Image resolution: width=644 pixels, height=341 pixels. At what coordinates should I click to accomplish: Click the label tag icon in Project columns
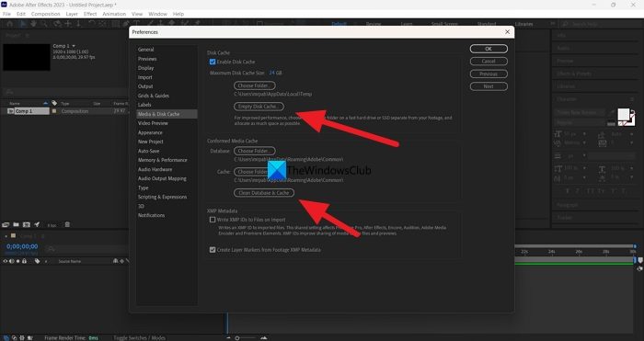(x=54, y=104)
